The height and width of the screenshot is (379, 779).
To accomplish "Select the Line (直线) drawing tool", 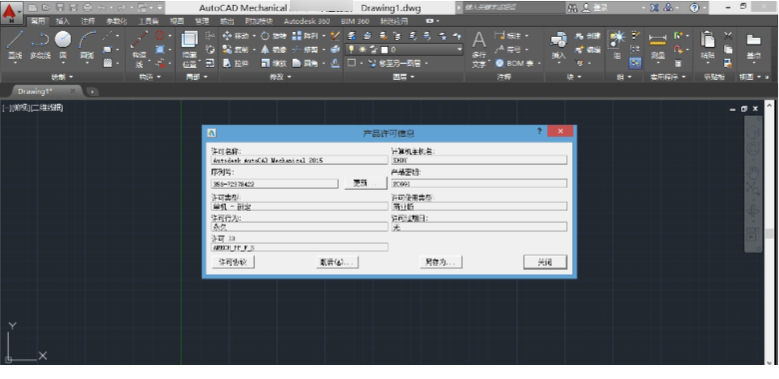I will click(15, 45).
